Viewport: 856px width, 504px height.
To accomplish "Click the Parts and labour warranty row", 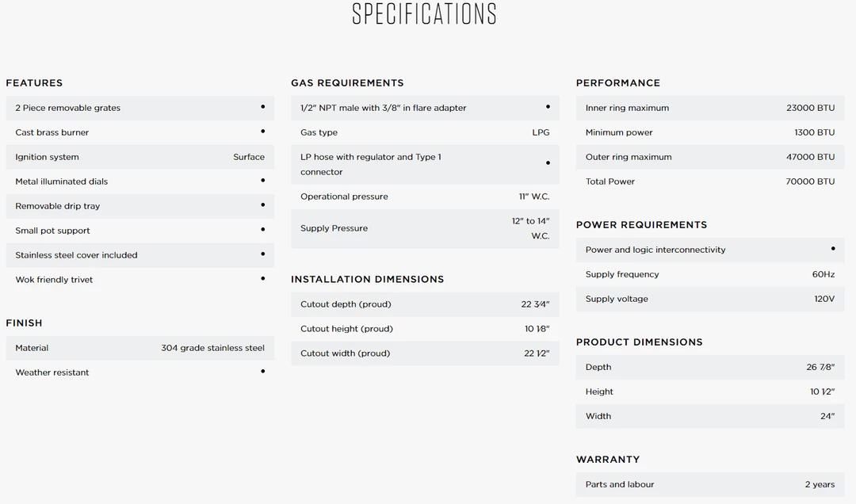I will 709,484.
